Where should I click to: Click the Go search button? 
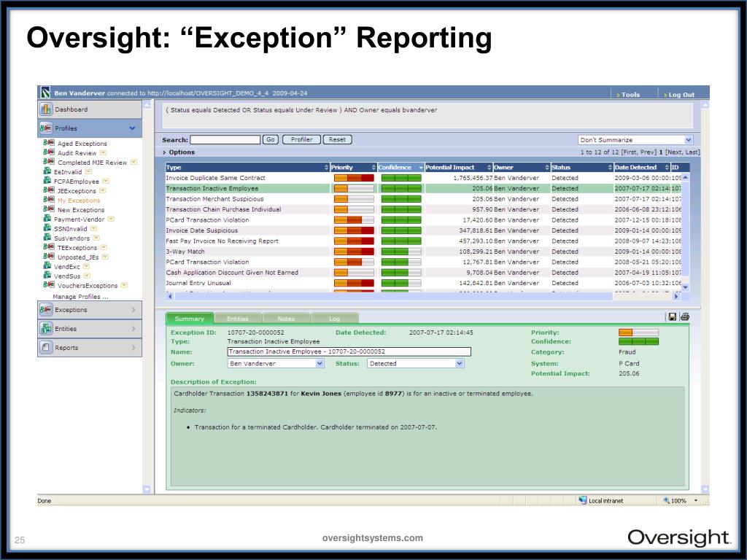(270, 139)
